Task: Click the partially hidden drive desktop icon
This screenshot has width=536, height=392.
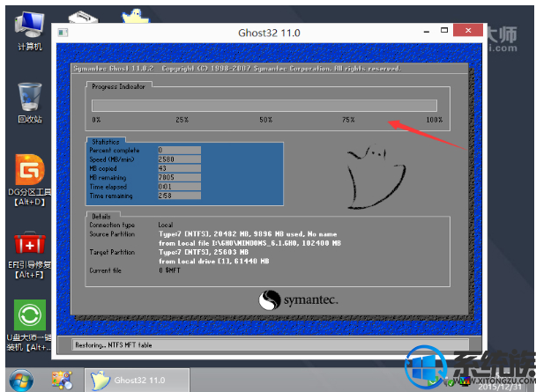Action: point(83,17)
